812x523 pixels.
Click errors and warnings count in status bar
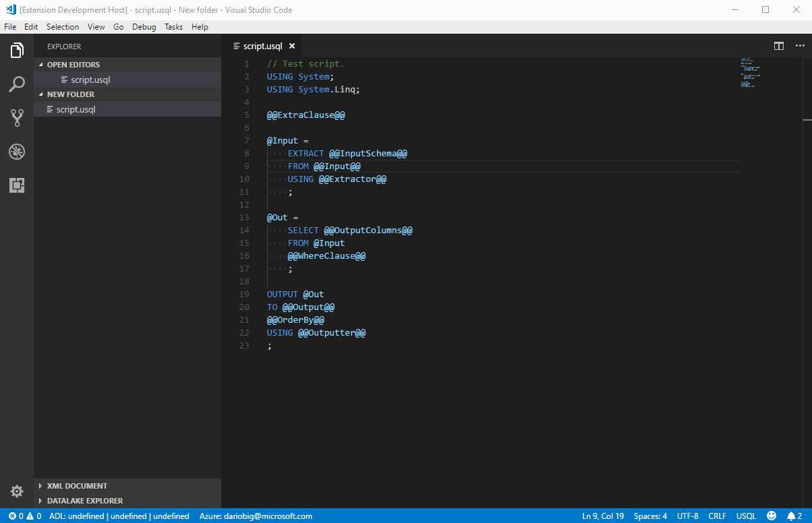click(25, 516)
